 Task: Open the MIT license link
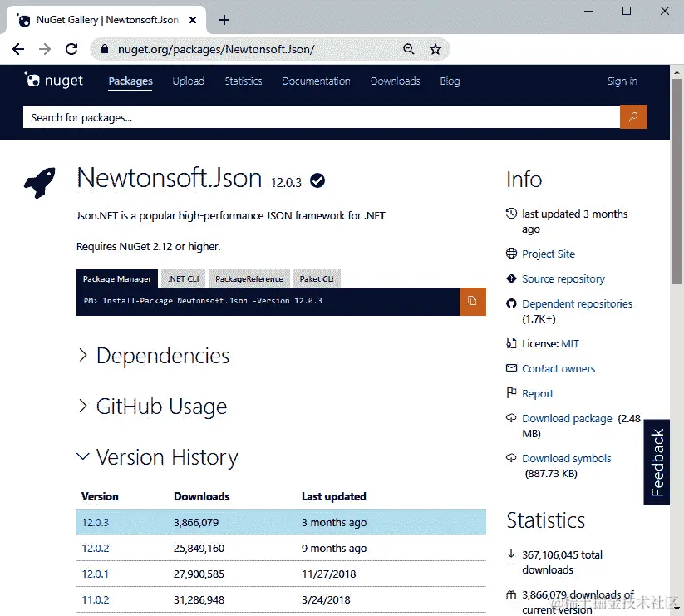pos(570,343)
